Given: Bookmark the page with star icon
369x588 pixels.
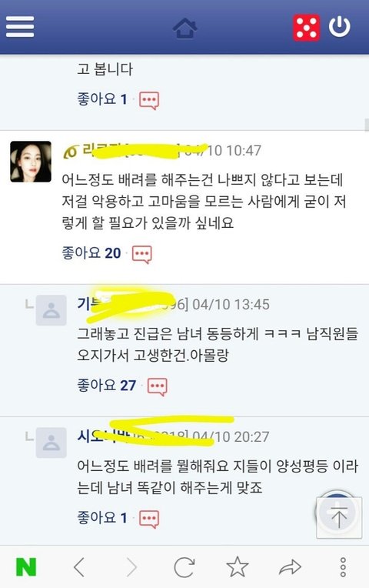Looking at the screenshot, I should (237, 566).
